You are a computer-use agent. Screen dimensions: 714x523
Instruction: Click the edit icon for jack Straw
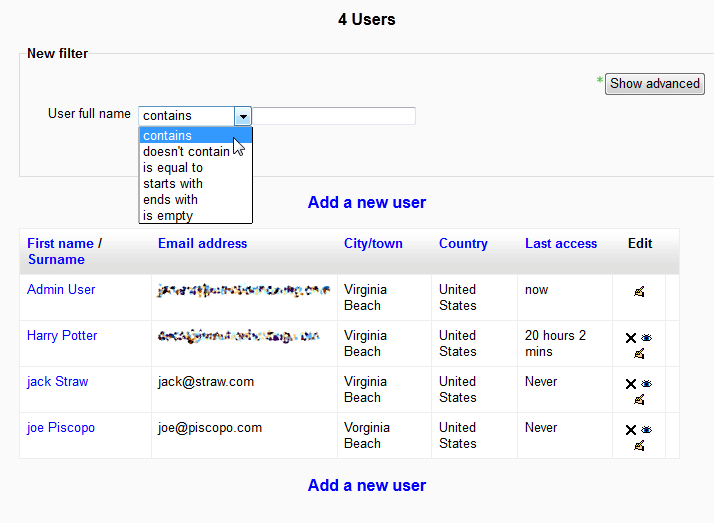(639, 399)
